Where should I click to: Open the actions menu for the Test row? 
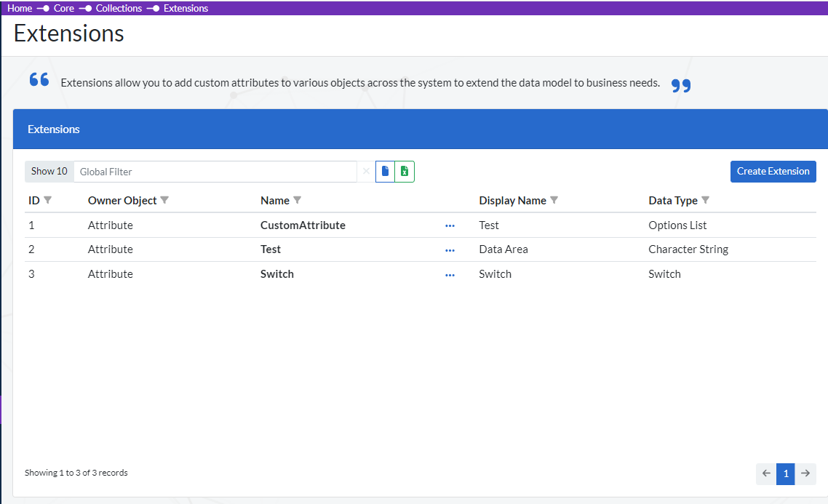(x=450, y=250)
